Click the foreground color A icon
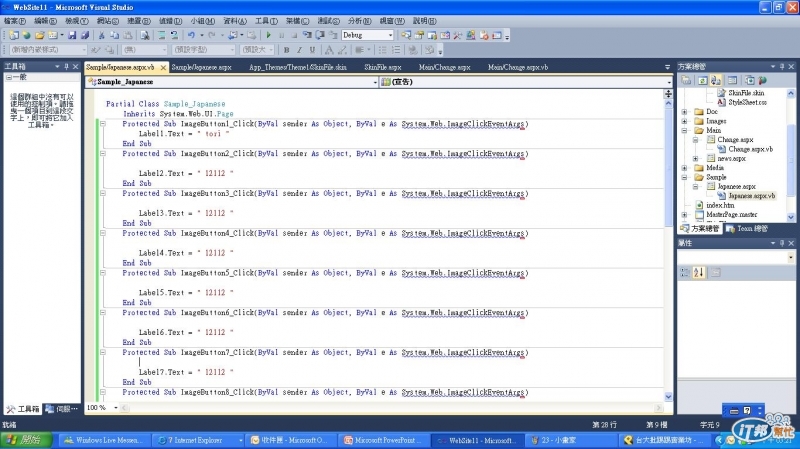800x449 pixels. pos(329,50)
